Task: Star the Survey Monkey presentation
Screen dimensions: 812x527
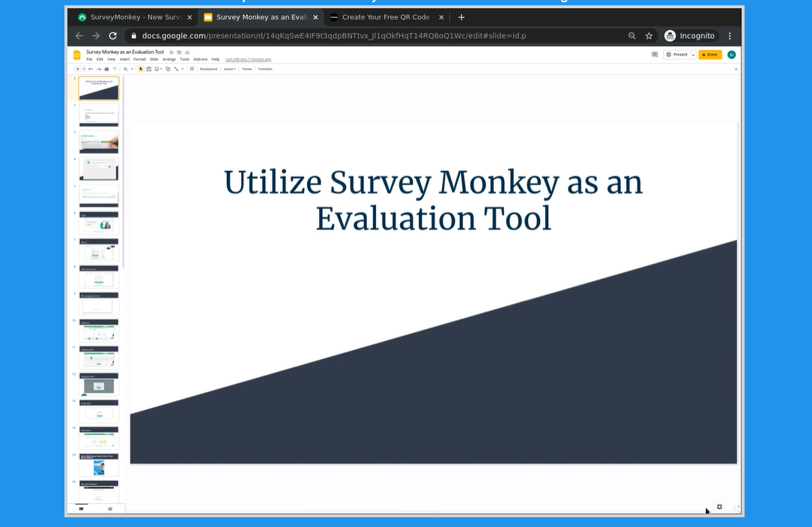Action: (x=172, y=52)
